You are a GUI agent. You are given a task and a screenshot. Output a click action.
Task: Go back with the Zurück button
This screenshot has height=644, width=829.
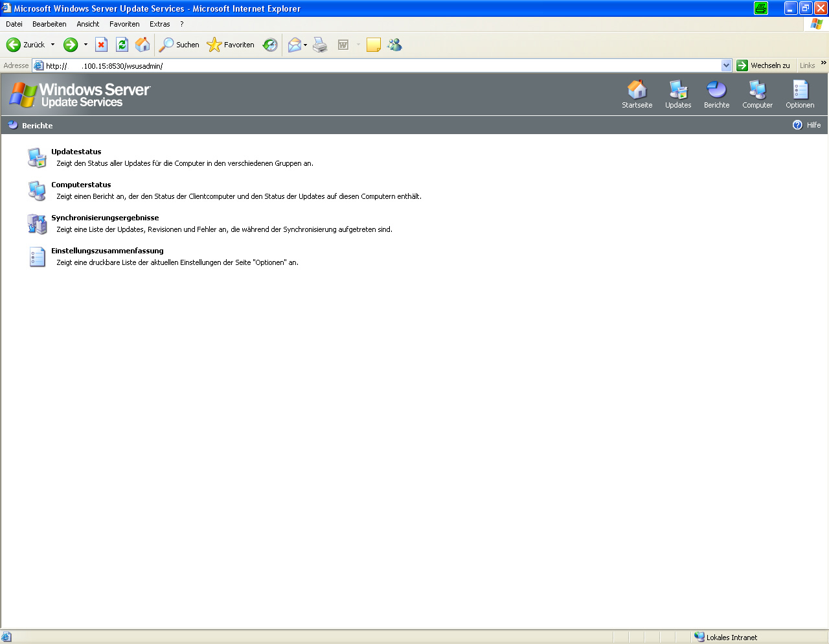26,45
